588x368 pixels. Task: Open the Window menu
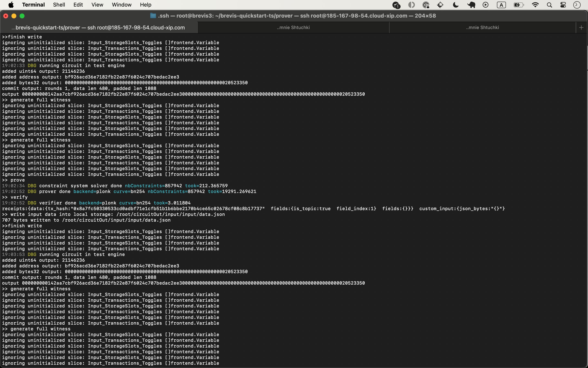coord(121,5)
